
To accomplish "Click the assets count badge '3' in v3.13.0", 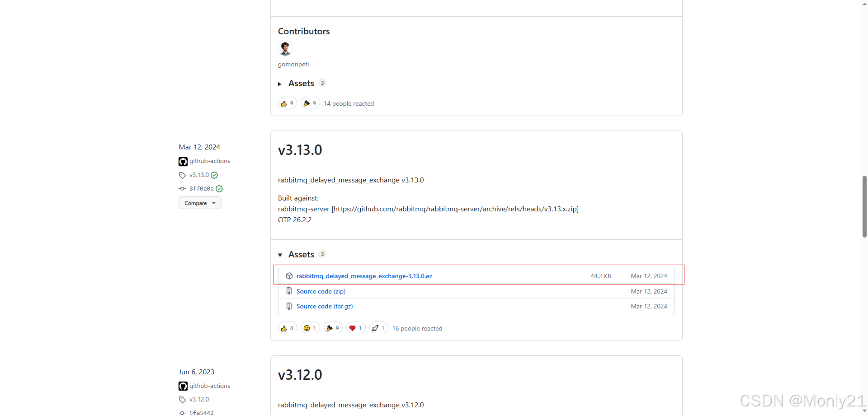I will [x=322, y=254].
